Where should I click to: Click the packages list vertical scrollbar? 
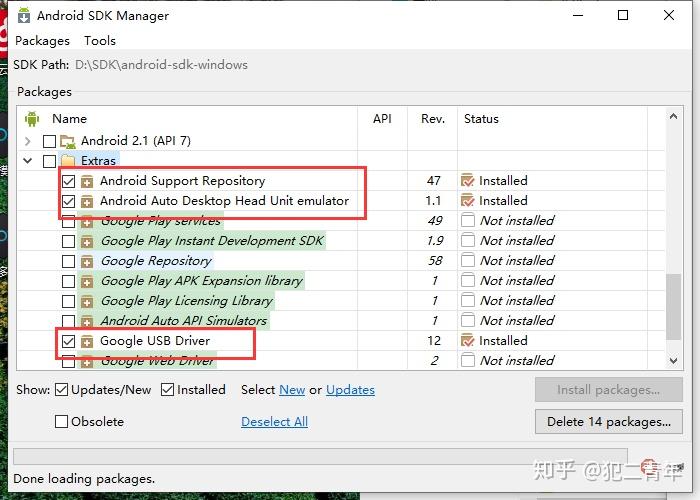point(673,300)
